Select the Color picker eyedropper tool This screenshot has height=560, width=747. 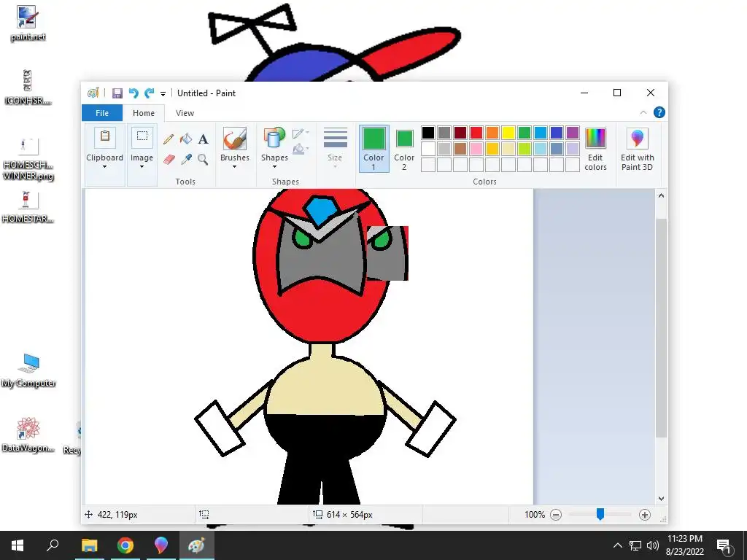[x=186, y=159]
